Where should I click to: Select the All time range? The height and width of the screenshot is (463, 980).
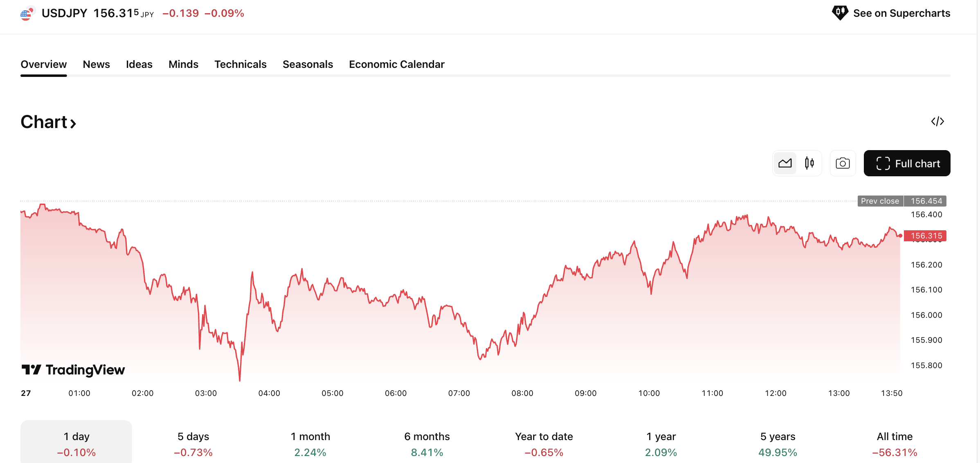[x=894, y=444]
